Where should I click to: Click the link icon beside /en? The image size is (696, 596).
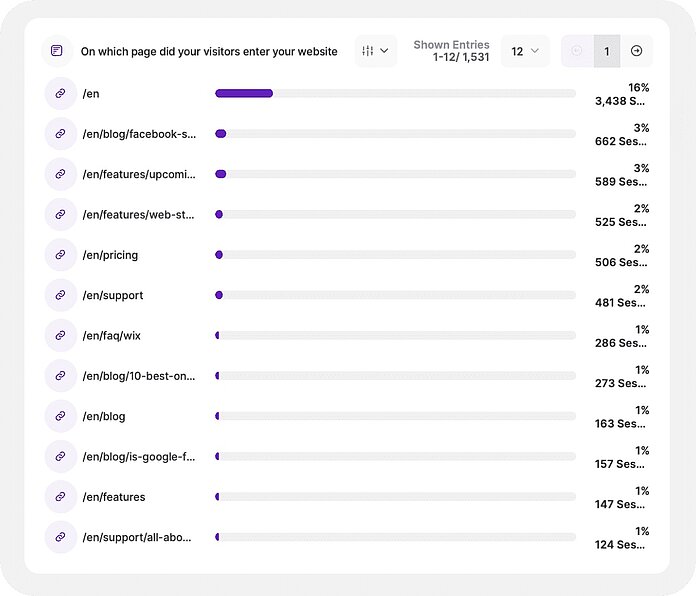coord(60,93)
